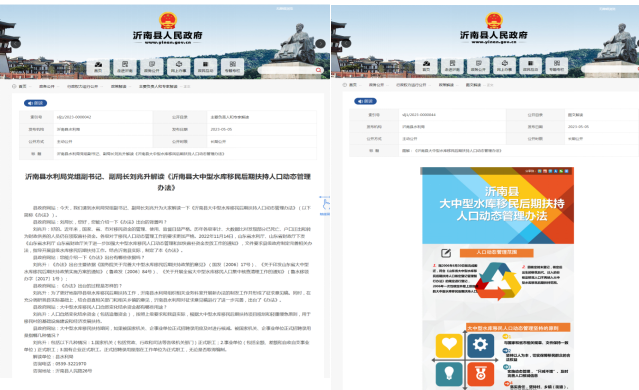Open 网上办事 nav icon on 图文解读 page

click(x=505, y=66)
